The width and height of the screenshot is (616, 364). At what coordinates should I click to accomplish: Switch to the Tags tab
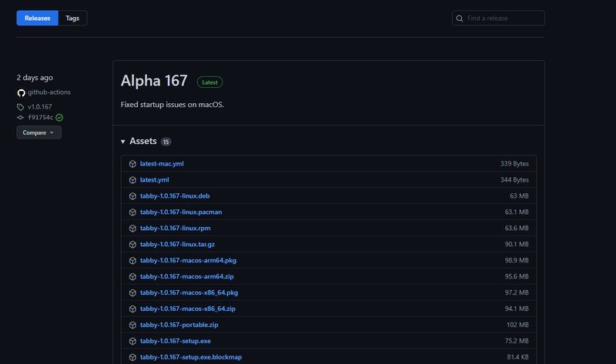point(72,18)
